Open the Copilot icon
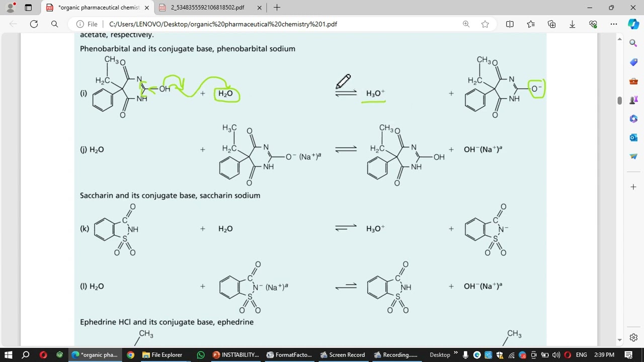Viewport: 644px width, 362px height. [x=633, y=24]
